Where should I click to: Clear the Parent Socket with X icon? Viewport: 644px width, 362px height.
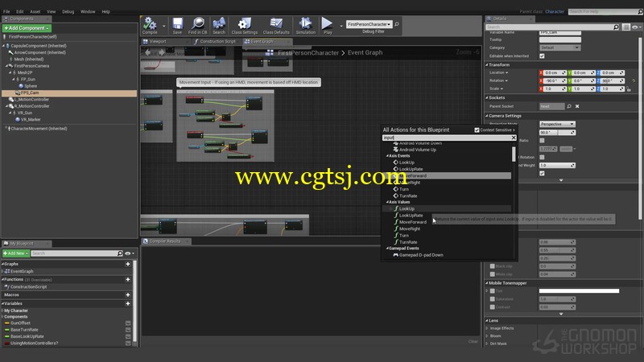point(577,106)
